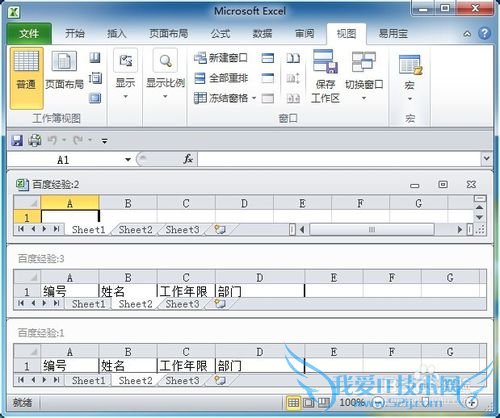Image resolution: width=500 pixels, height=418 pixels.
Task: Activate the 百度经验:1 window title
Action: 41,333
